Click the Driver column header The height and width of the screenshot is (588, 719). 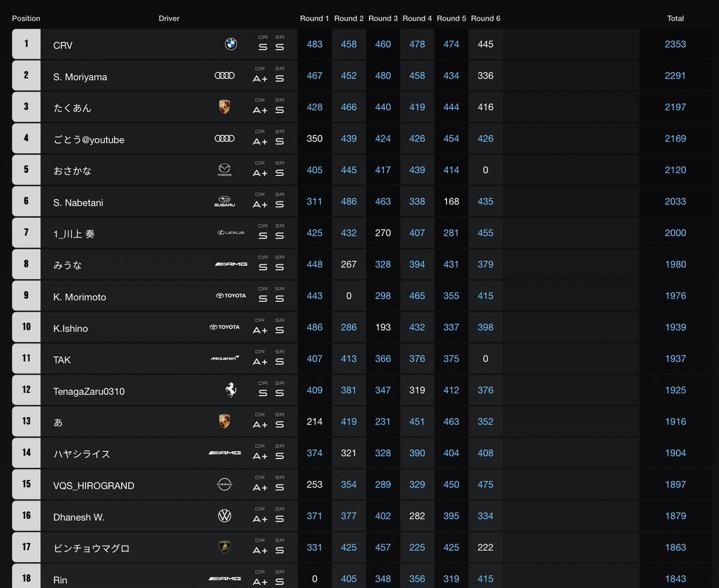(169, 19)
